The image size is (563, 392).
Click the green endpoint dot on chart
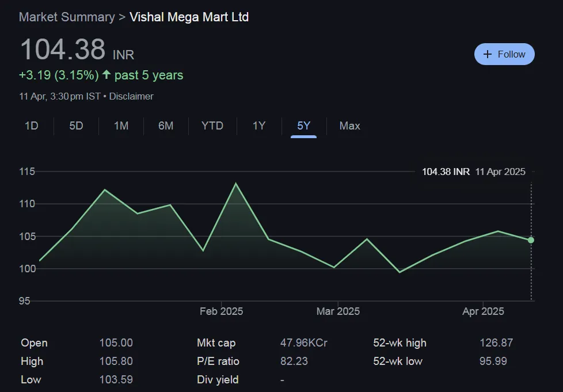coord(531,240)
